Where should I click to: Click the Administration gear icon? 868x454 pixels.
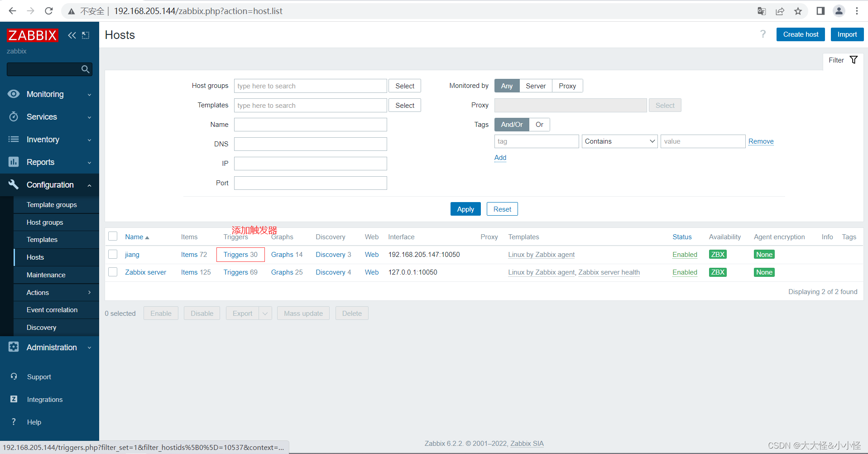pos(14,347)
